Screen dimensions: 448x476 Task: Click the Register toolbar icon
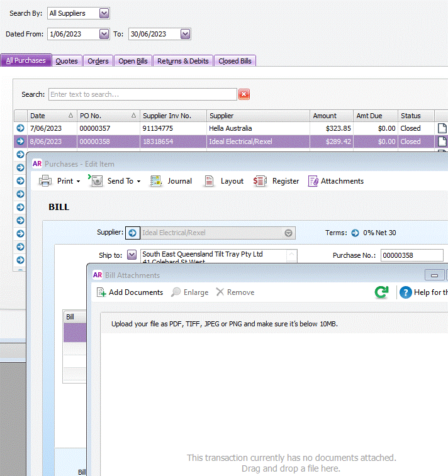[x=260, y=181]
